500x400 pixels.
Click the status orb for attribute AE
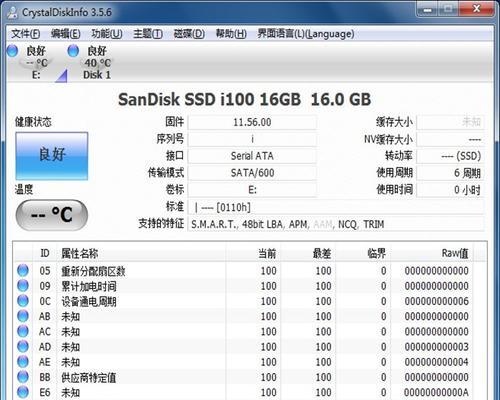[x=23, y=362]
